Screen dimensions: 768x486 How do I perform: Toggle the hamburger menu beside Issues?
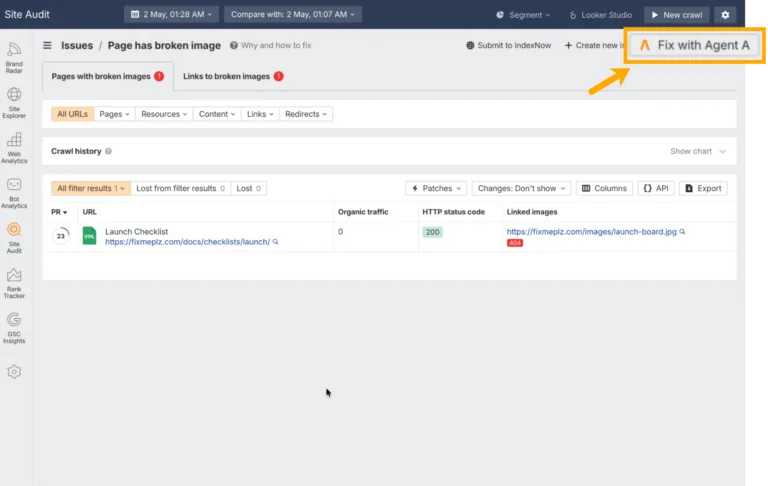(47, 45)
